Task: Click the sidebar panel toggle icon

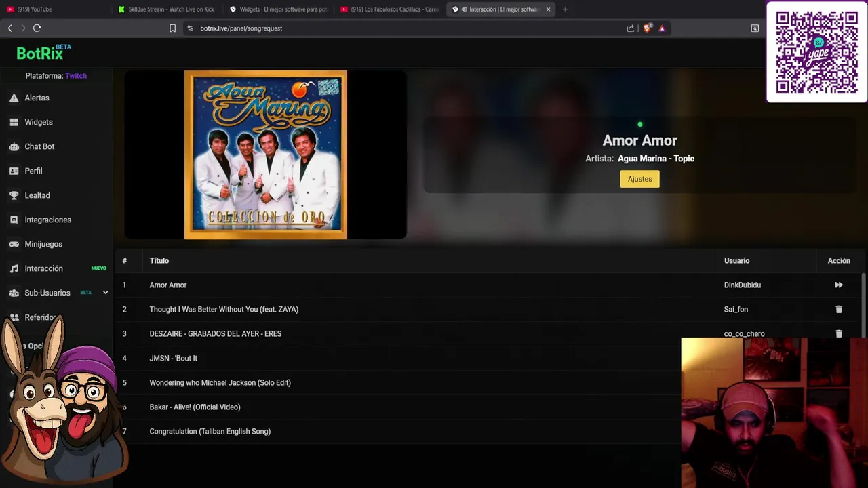Action: point(755,28)
